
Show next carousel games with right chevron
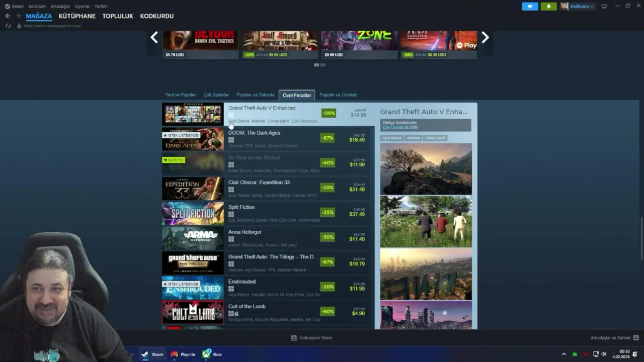pyautogui.click(x=485, y=37)
